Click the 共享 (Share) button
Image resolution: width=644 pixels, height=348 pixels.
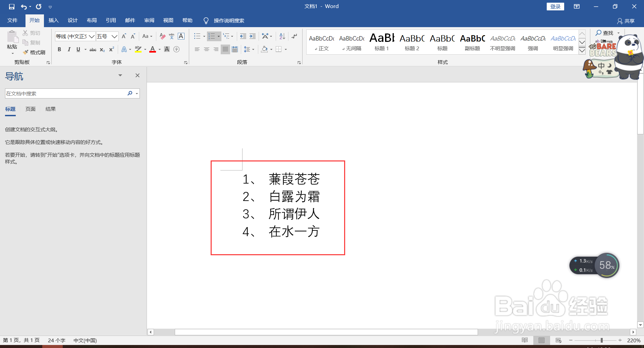click(x=626, y=21)
